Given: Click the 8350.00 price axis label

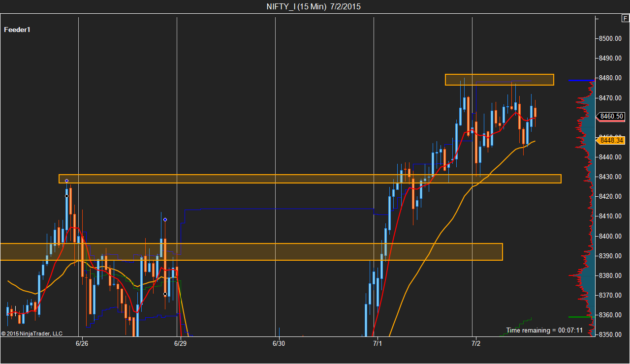Looking at the screenshot, I should 611,334.
